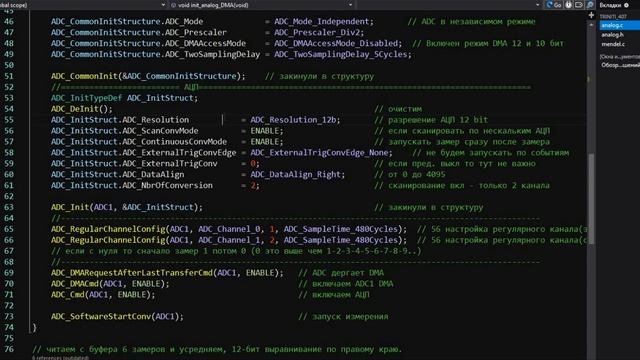Click ADC_SoftwareStartConv on line 73
This screenshot has height=360, width=640.
click(x=101, y=316)
